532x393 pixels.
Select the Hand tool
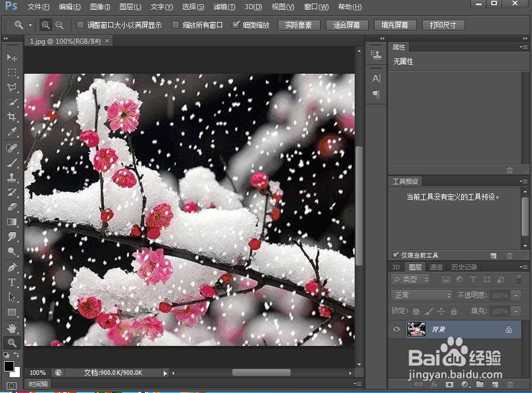(x=12, y=328)
